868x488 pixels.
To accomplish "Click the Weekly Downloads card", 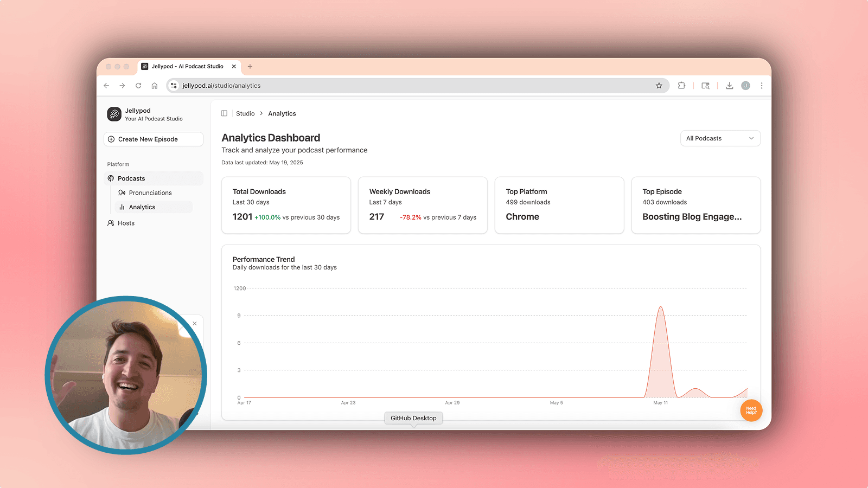I will [x=423, y=205].
